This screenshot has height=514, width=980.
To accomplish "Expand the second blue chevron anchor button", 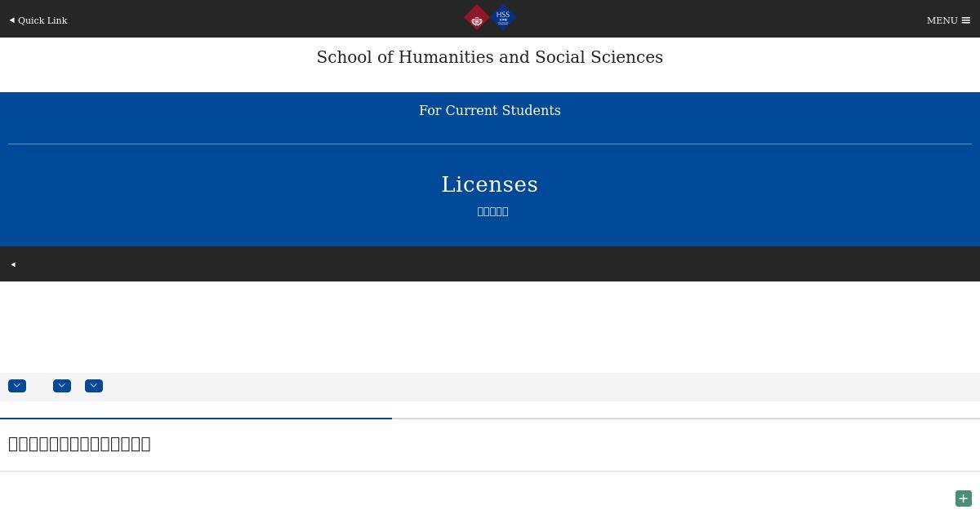I will (62, 386).
